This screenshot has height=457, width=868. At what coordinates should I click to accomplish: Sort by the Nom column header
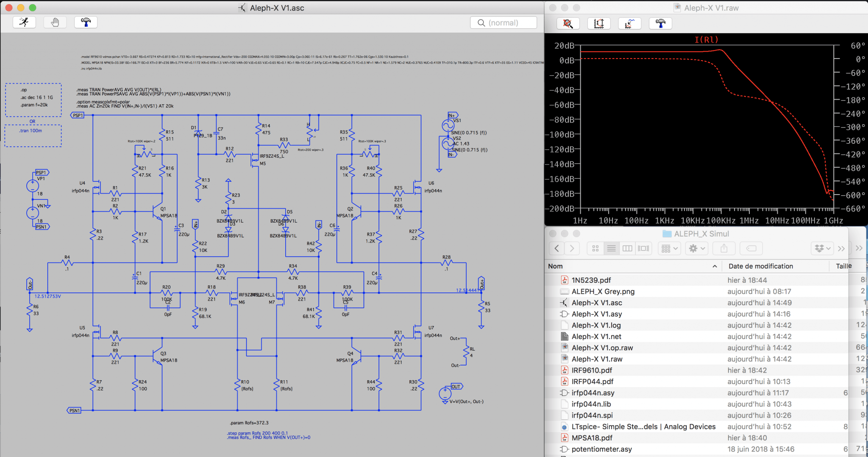point(555,266)
